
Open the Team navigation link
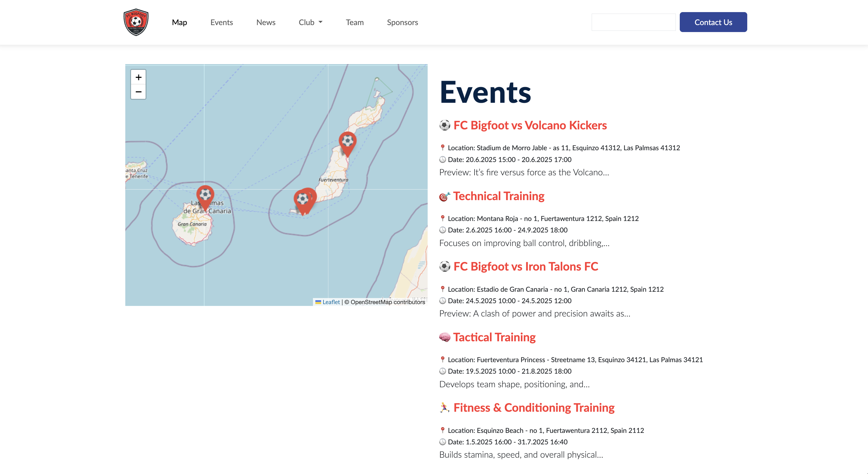[354, 22]
